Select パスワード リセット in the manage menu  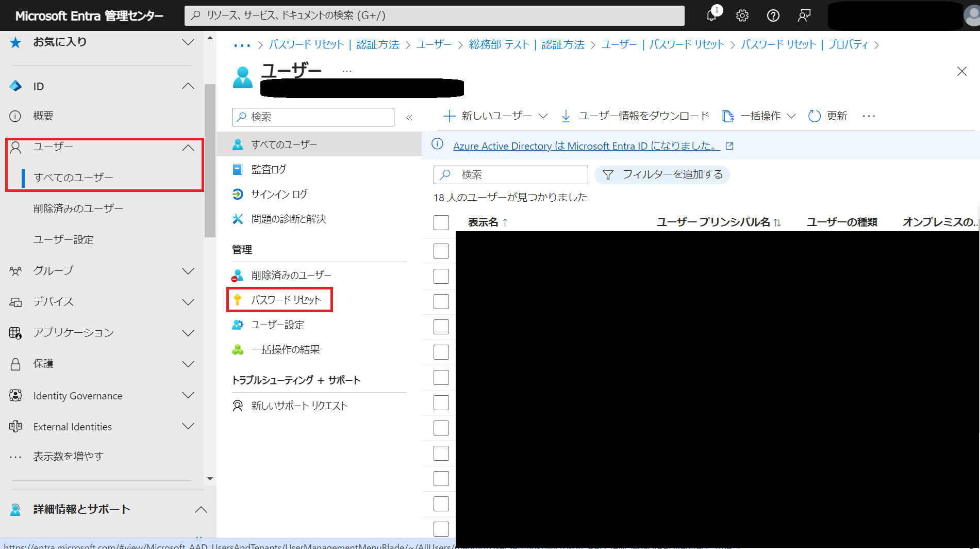click(286, 300)
